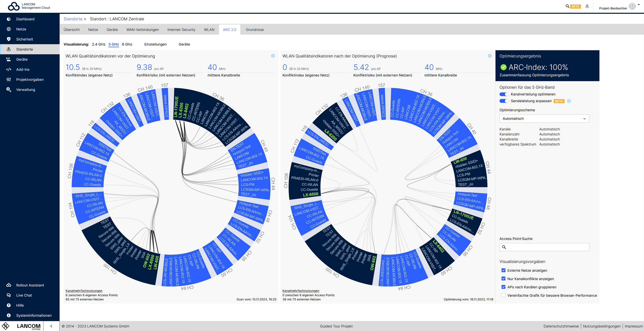
Task: Open the Datenschutzhinweise footer link
Action: point(561,326)
